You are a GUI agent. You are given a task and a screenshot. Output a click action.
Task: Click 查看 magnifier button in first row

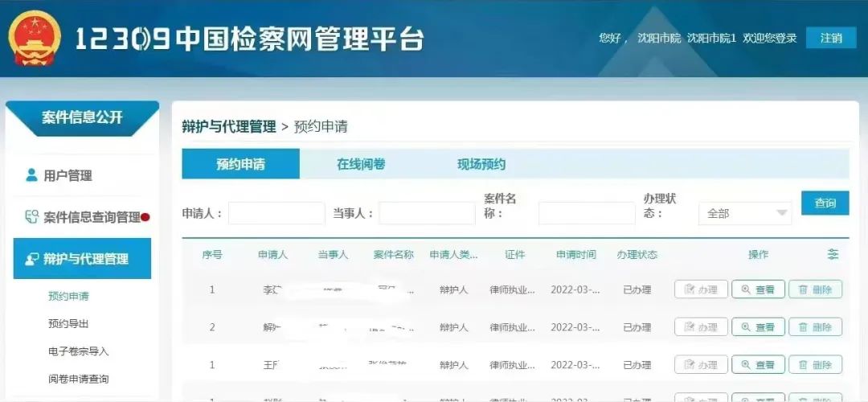click(758, 289)
